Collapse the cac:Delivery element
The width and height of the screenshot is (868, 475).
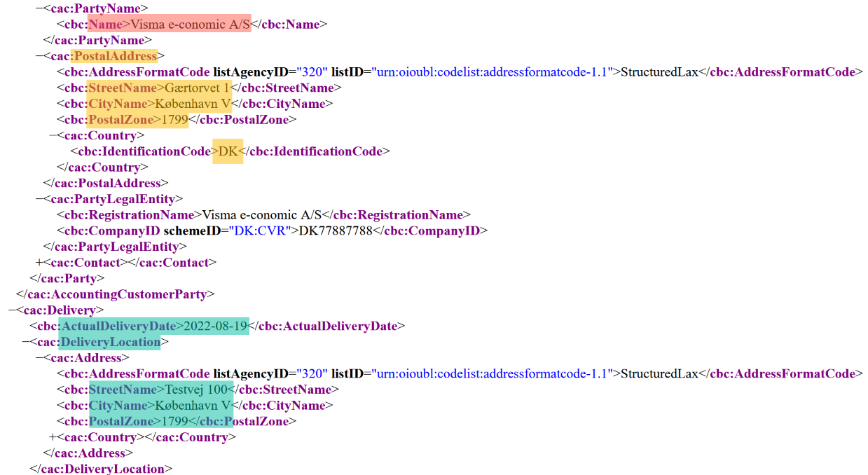[x=12, y=310]
